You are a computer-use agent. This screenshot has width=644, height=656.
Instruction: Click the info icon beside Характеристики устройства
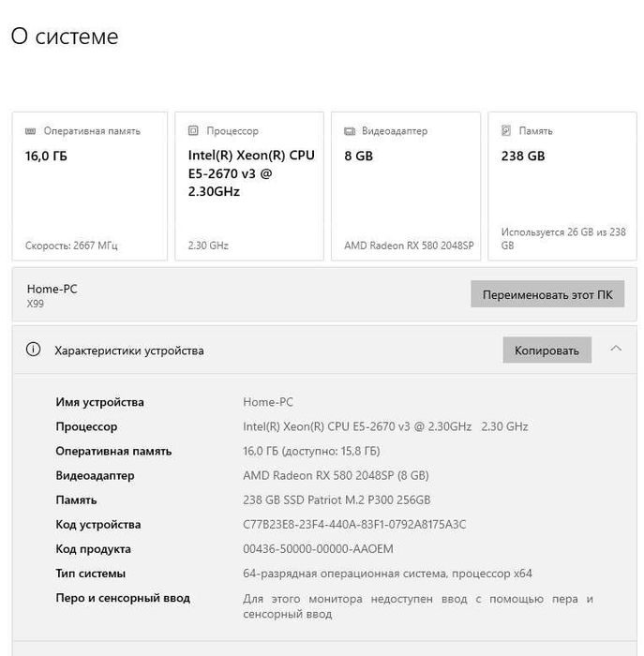pyautogui.click(x=34, y=350)
